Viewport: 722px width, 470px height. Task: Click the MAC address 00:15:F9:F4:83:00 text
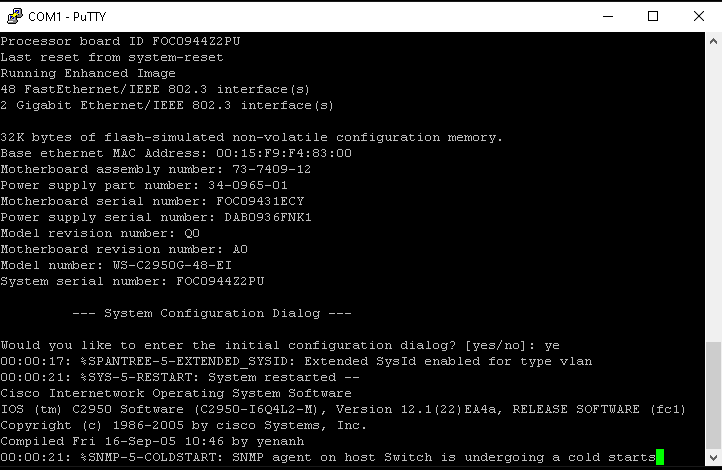pyautogui.click(x=284, y=153)
